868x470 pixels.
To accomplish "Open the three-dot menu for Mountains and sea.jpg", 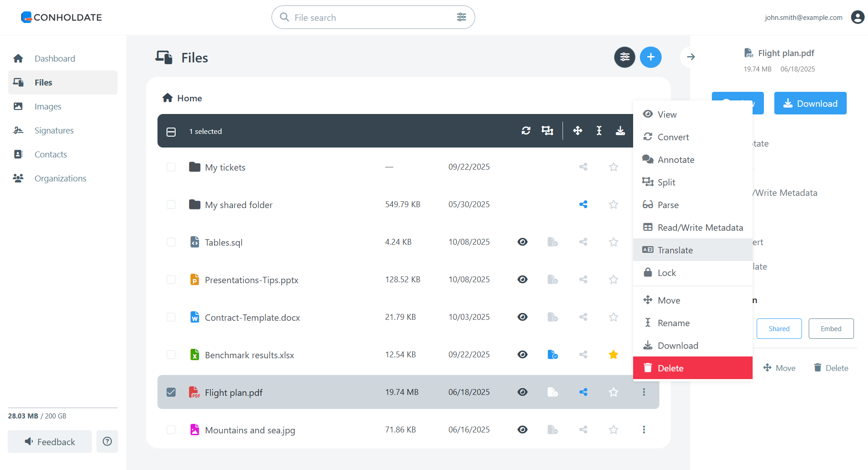I will click(x=644, y=430).
